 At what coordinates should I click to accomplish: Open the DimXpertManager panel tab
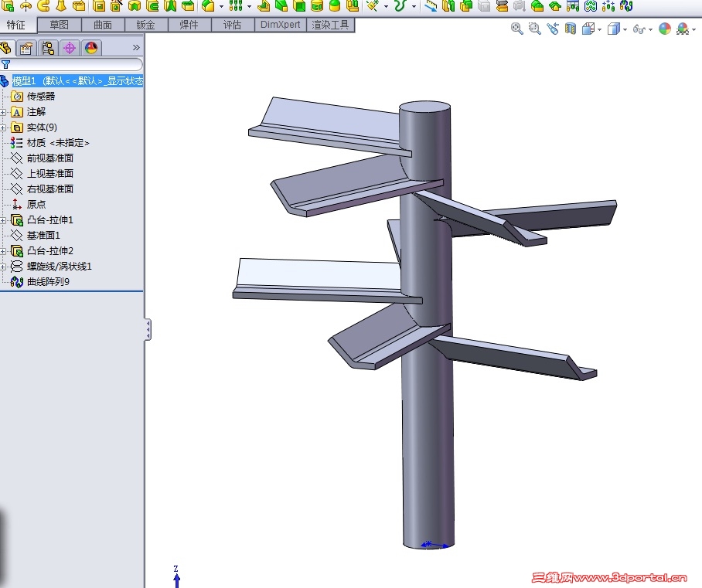pyautogui.click(x=70, y=48)
